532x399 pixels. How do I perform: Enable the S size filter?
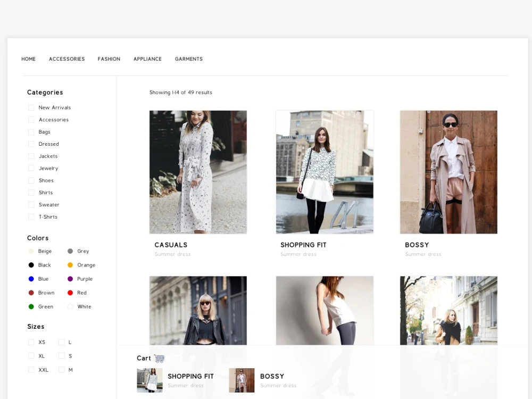coord(61,356)
